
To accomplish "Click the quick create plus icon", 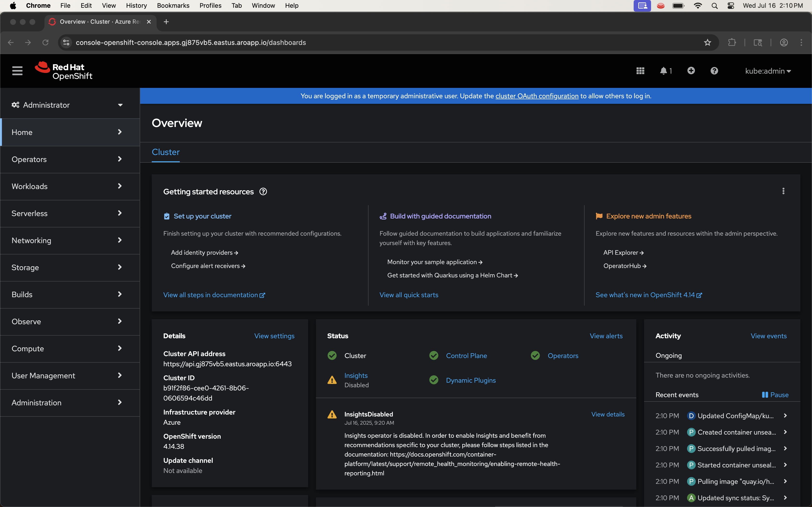I will click(x=691, y=71).
